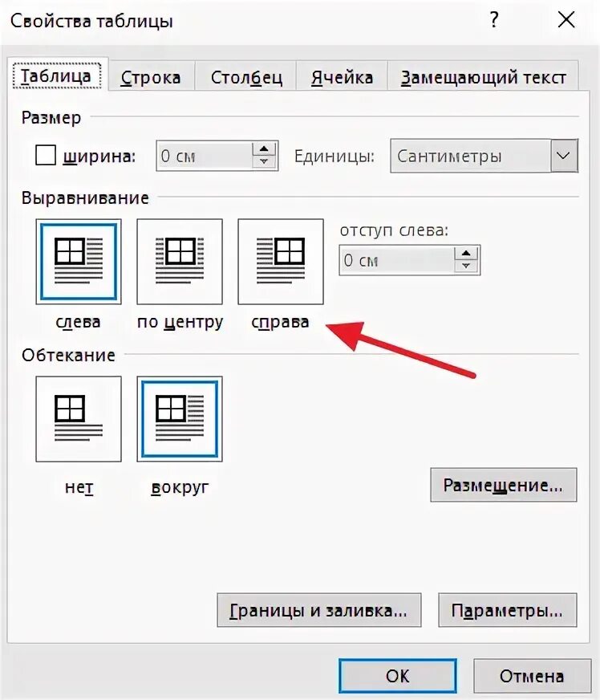
Task: Decrease width value with down arrow
Action: (264, 161)
